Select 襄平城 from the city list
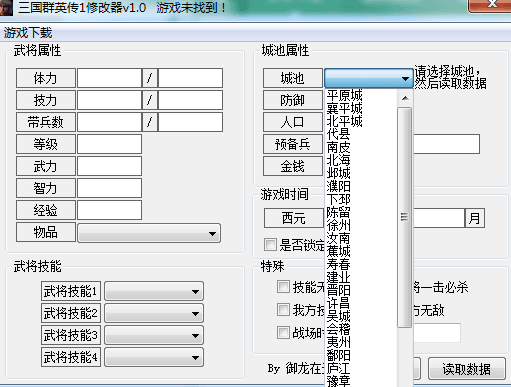Image resolution: width=511 pixels, height=387 pixels. click(x=361, y=108)
